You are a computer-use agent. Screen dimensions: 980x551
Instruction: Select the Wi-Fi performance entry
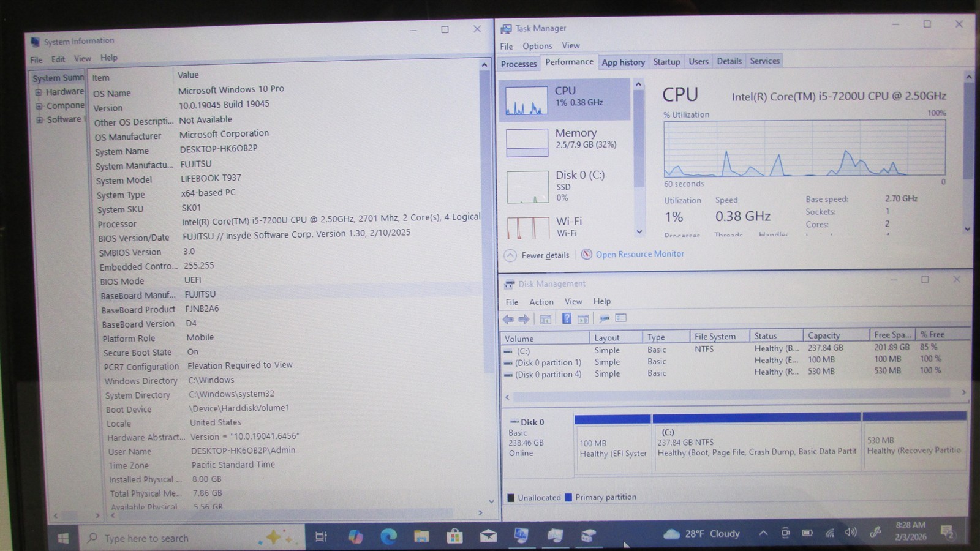(565, 226)
